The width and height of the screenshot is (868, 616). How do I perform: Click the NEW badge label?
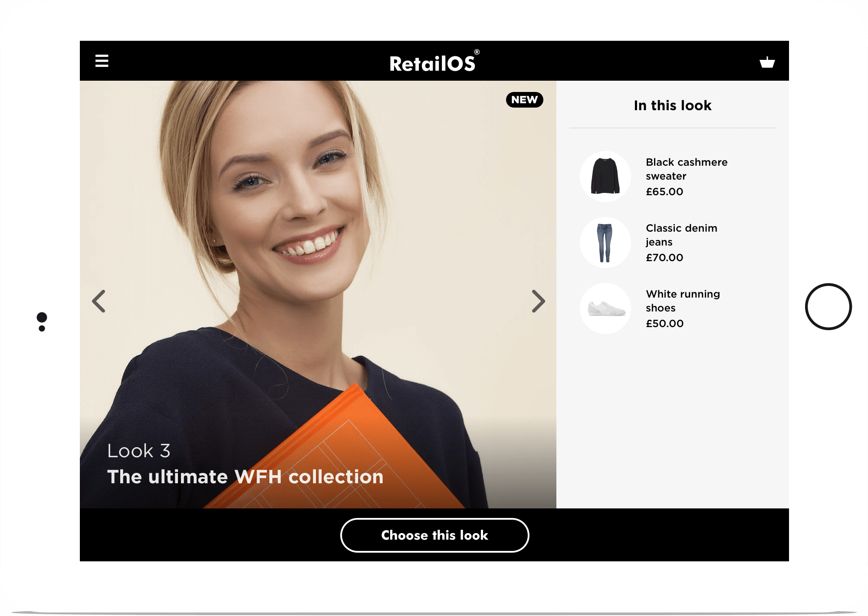(x=524, y=100)
